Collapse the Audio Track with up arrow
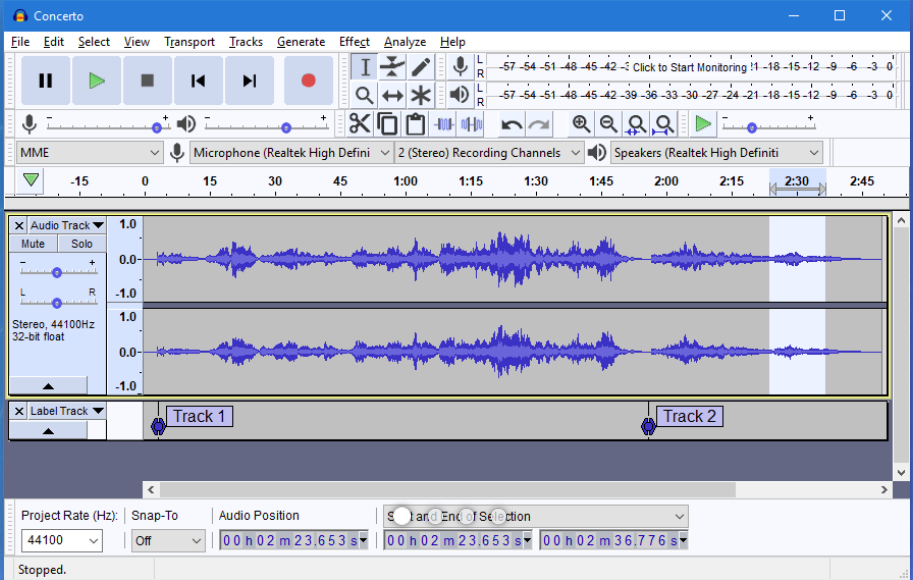Screen dimensions: 913x580 48,386
